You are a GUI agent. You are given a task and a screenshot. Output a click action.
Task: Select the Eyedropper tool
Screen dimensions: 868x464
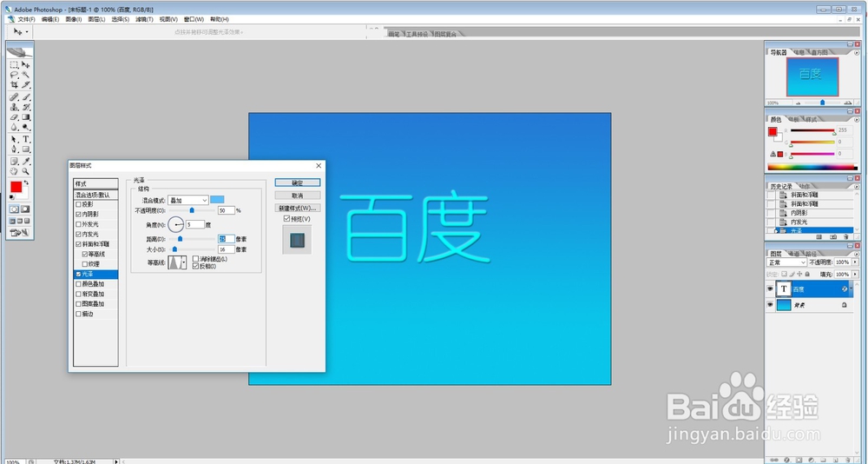pos(25,162)
